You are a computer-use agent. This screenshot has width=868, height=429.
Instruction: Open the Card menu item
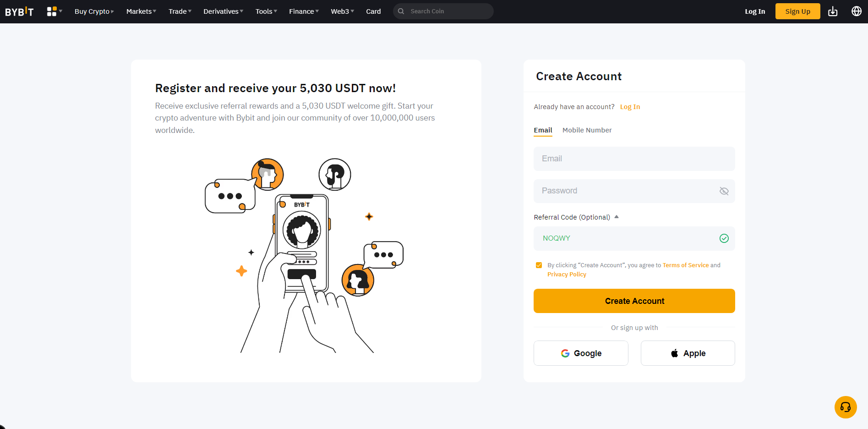pyautogui.click(x=373, y=11)
